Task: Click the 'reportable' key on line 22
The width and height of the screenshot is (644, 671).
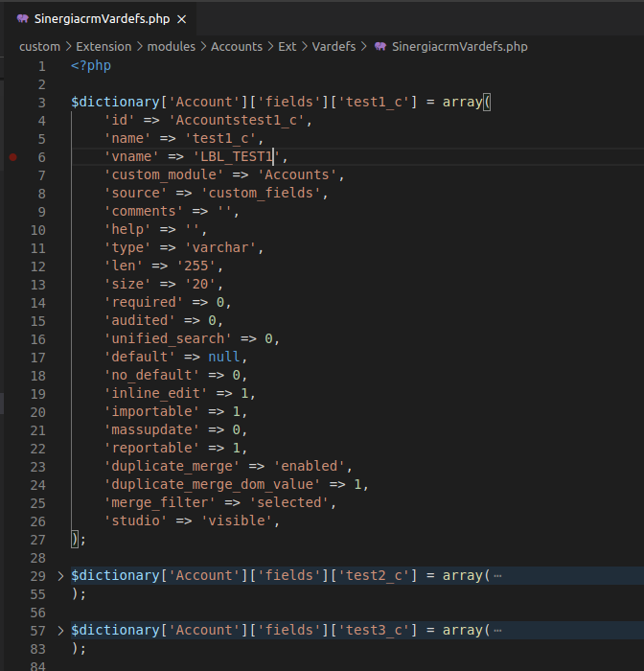Action: 152,448
